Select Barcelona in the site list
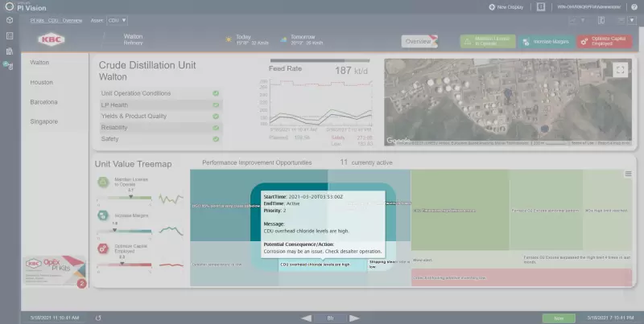This screenshot has width=644, height=324. coord(44,102)
